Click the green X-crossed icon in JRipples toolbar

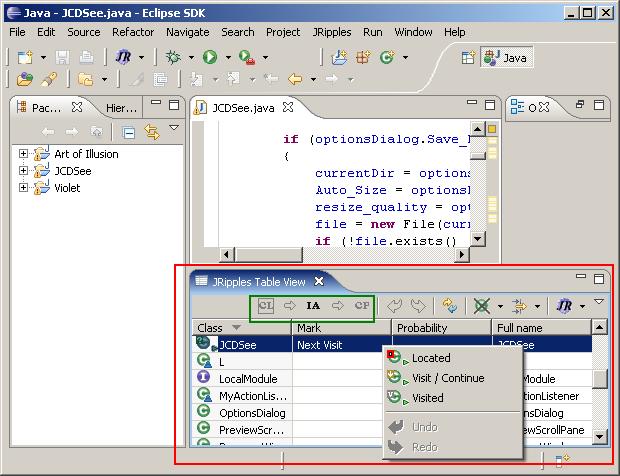(x=482, y=306)
